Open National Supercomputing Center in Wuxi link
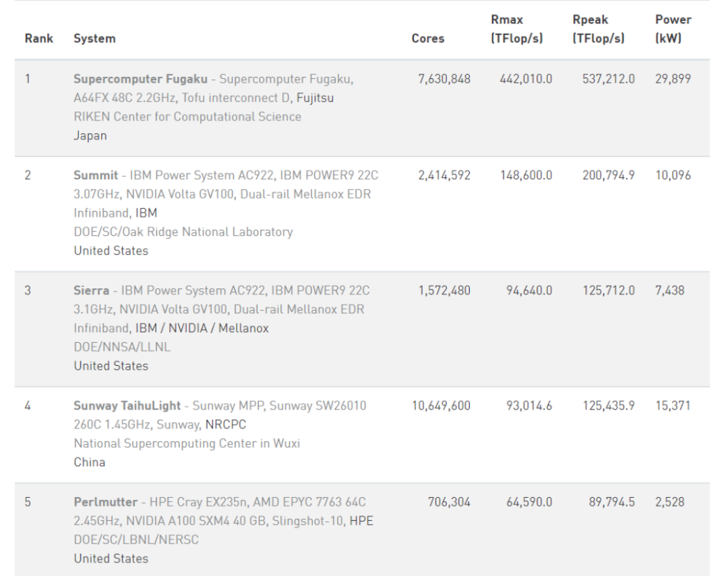The height and width of the screenshot is (576, 728). click(187, 444)
